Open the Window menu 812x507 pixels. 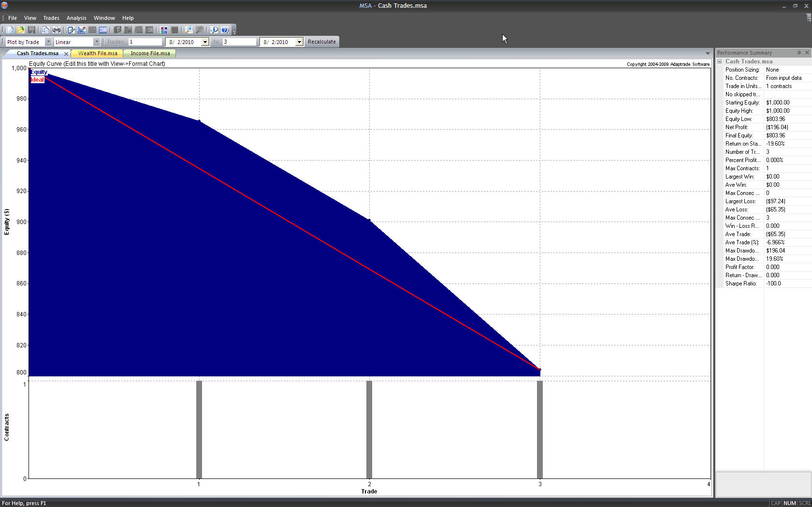[x=104, y=18]
